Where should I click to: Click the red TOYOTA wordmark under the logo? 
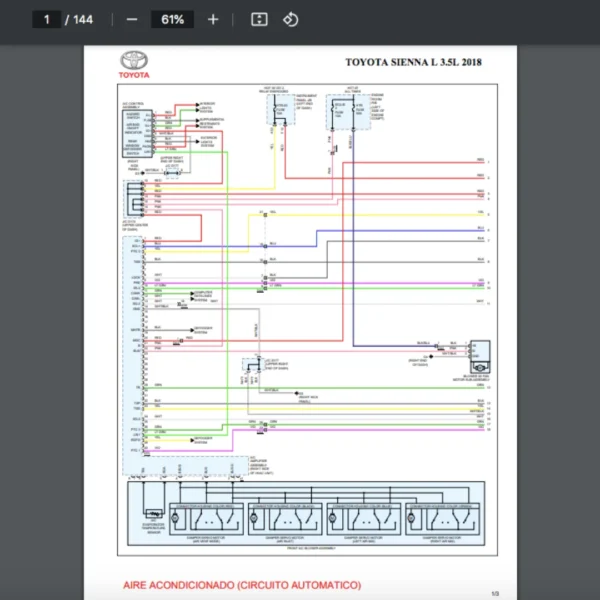click(134, 76)
